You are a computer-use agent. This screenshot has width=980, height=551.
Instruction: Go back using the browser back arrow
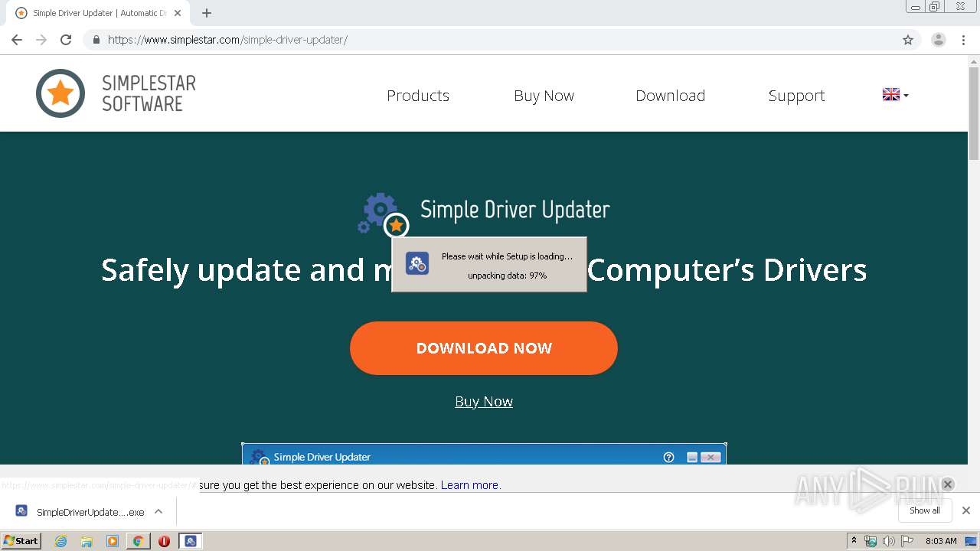17,40
